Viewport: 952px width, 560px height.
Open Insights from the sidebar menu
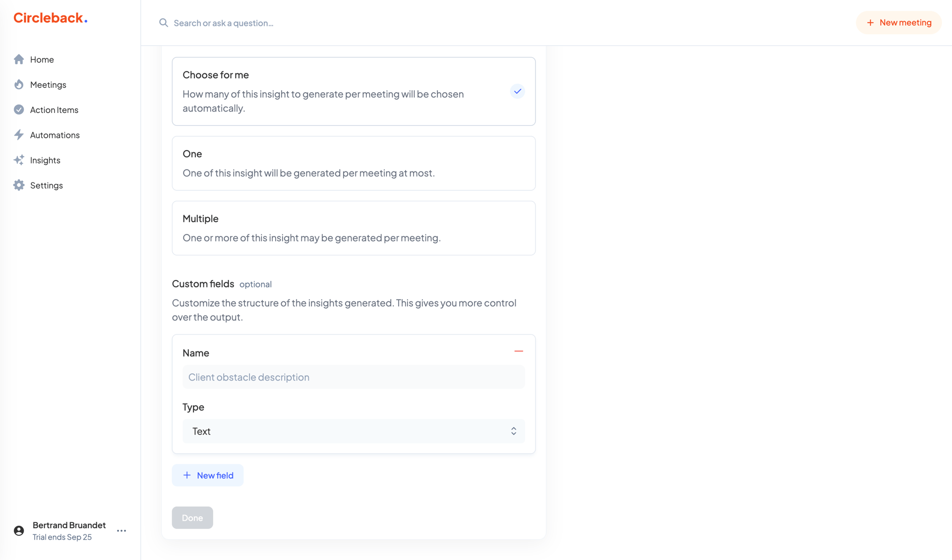[45, 160]
